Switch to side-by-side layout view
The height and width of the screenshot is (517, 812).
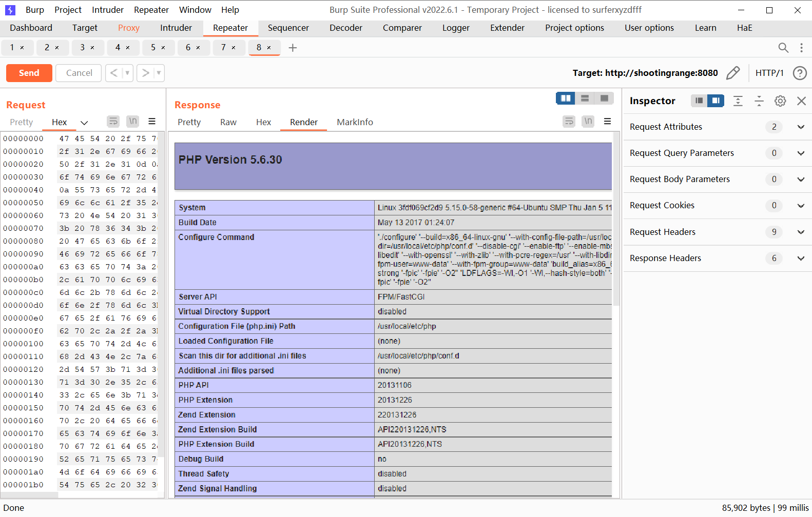[x=566, y=98]
